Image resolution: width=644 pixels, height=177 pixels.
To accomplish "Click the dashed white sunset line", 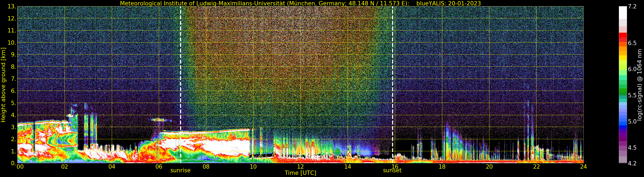I will 392,75.
